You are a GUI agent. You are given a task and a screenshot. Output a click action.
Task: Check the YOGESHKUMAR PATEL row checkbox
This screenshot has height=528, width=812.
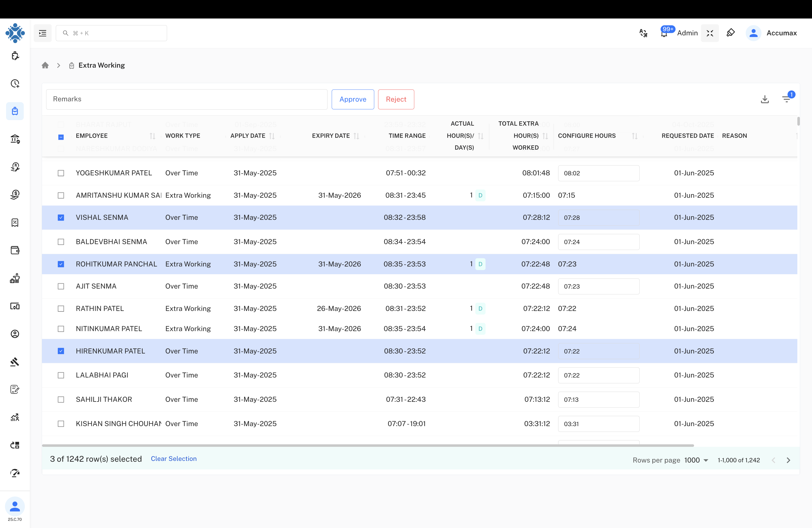61,173
